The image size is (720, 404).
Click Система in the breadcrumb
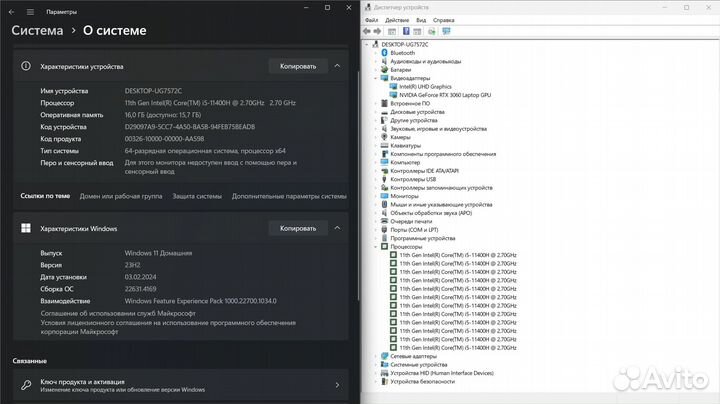(x=37, y=31)
